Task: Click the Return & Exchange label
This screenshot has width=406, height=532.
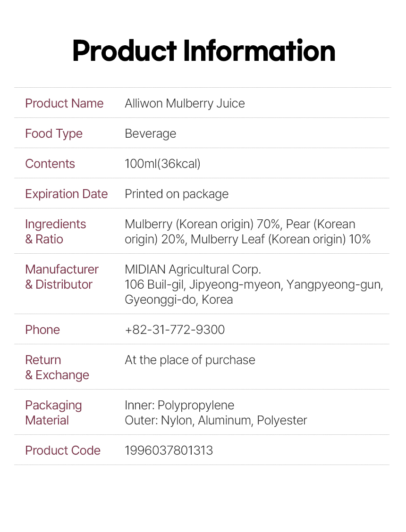Action: tap(57, 367)
